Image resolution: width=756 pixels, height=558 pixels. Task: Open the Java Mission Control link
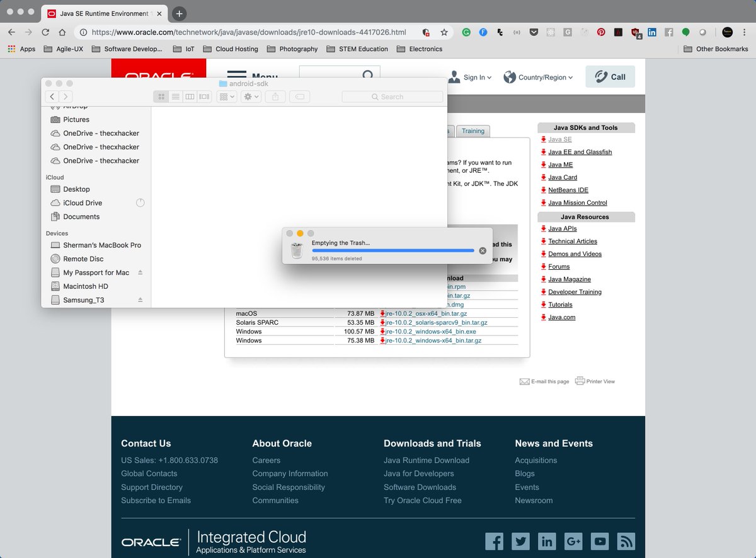(578, 202)
